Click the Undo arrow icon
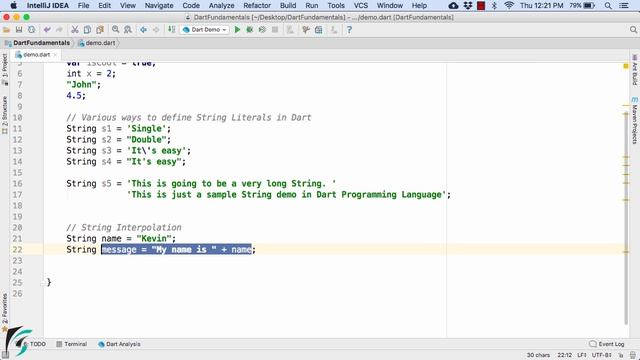The image size is (640, 360). coord(47,30)
